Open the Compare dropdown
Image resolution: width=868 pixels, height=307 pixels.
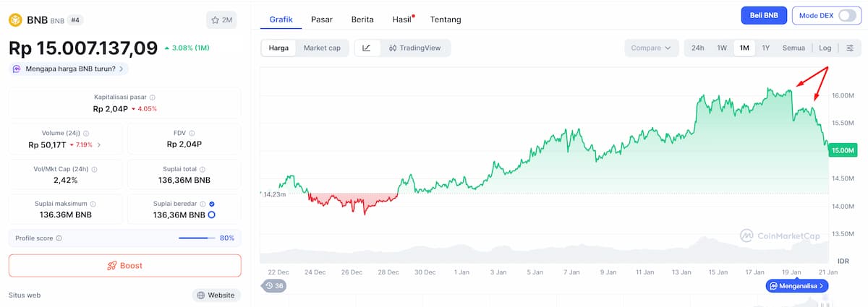point(651,48)
